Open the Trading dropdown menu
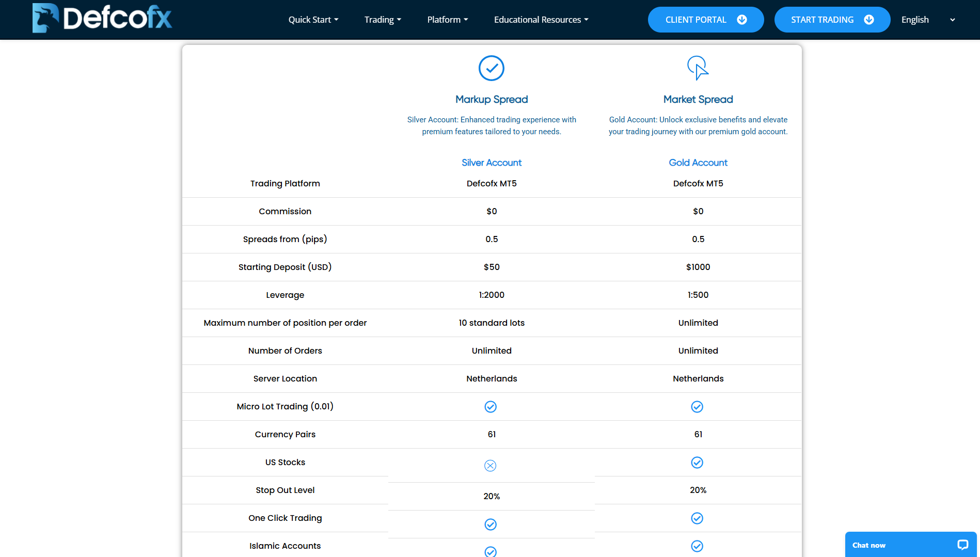This screenshot has width=980, height=557. coord(383,20)
